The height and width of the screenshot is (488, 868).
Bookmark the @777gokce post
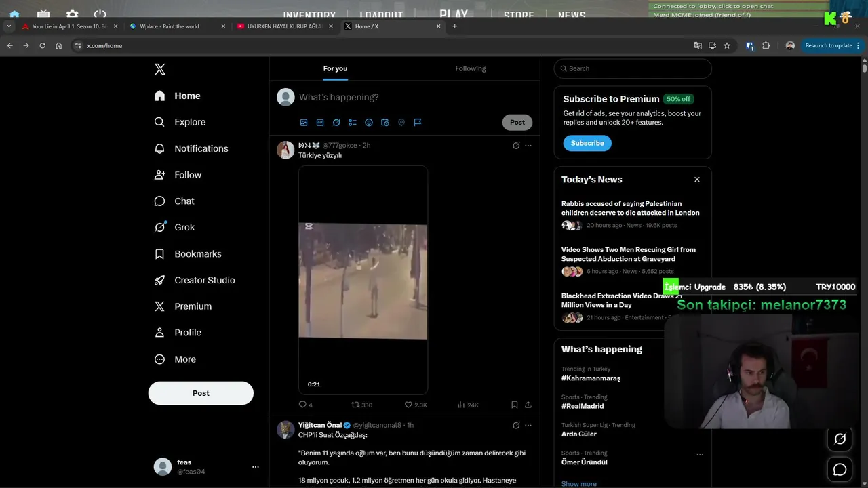coord(515,405)
